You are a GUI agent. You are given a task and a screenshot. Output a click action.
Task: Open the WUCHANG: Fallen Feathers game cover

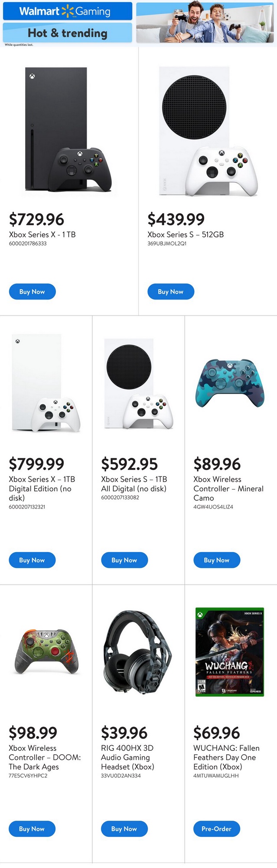(230, 652)
